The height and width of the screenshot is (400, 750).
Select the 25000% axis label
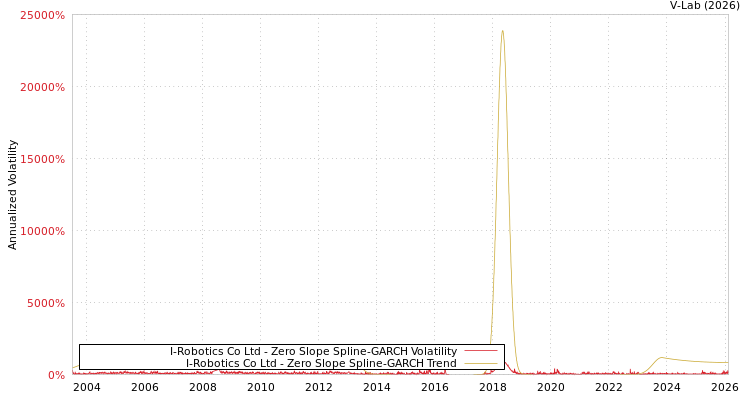tap(42, 15)
